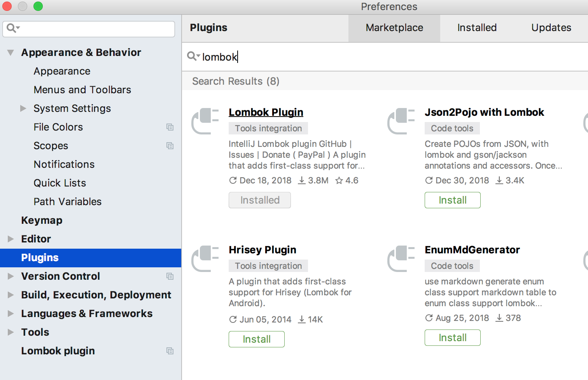The height and width of the screenshot is (380, 588).
Task: Click Tools integration tag under Hrisey Plugin
Action: 268,266
